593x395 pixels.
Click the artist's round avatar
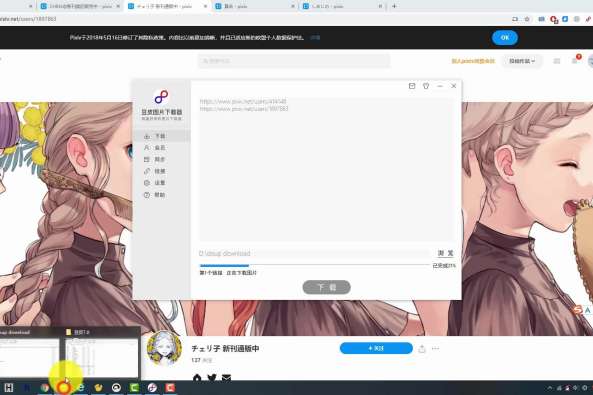coord(164,348)
